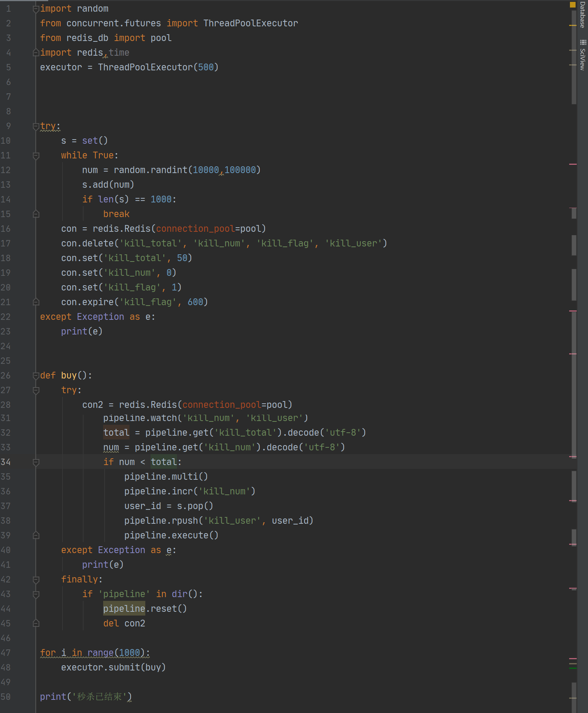Click the value 600 in con.expire
Image resolution: width=588 pixels, height=713 pixels.
pyautogui.click(x=195, y=302)
